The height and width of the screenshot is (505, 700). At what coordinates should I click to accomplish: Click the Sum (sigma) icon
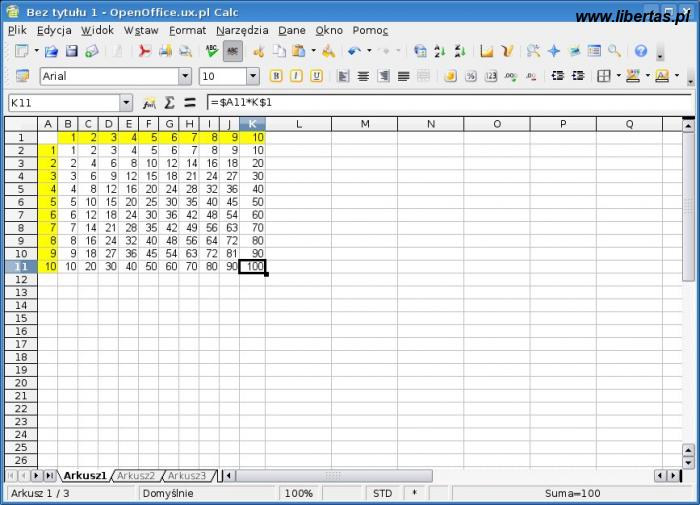click(x=169, y=103)
